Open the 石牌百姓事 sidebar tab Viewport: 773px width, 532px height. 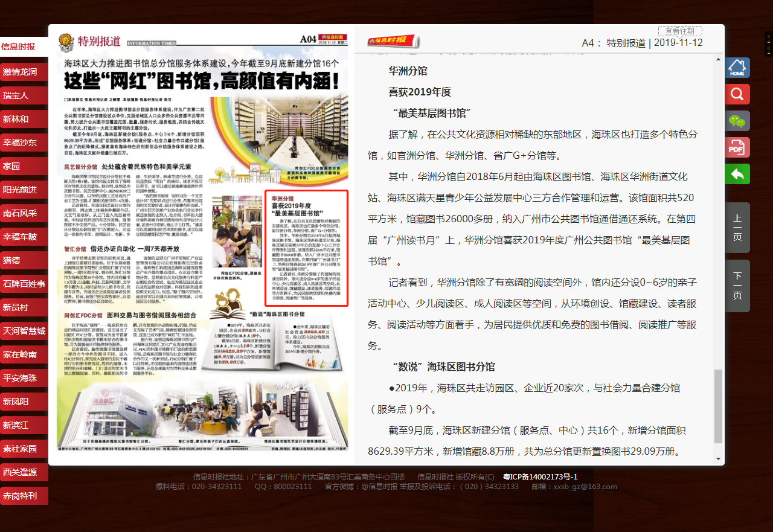(x=24, y=284)
